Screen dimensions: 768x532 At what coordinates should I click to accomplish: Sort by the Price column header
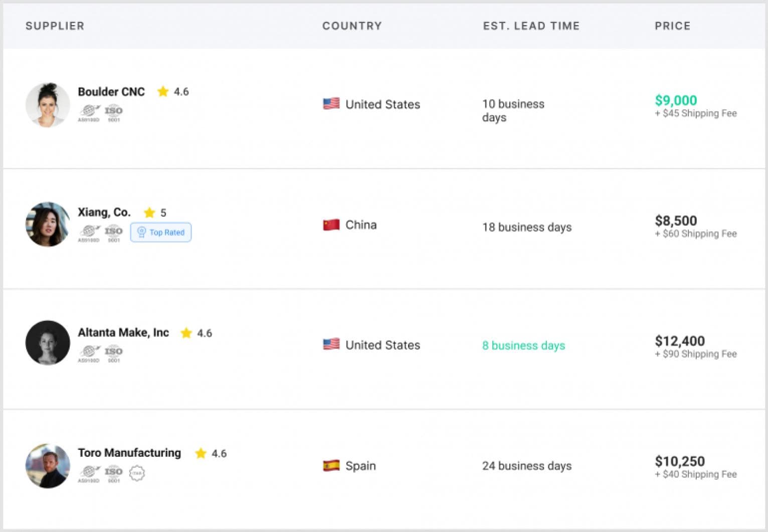[x=672, y=26]
